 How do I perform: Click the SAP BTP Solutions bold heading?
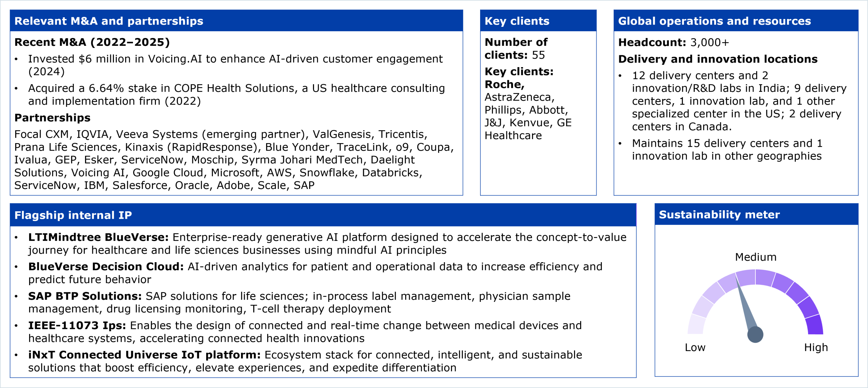(85, 296)
